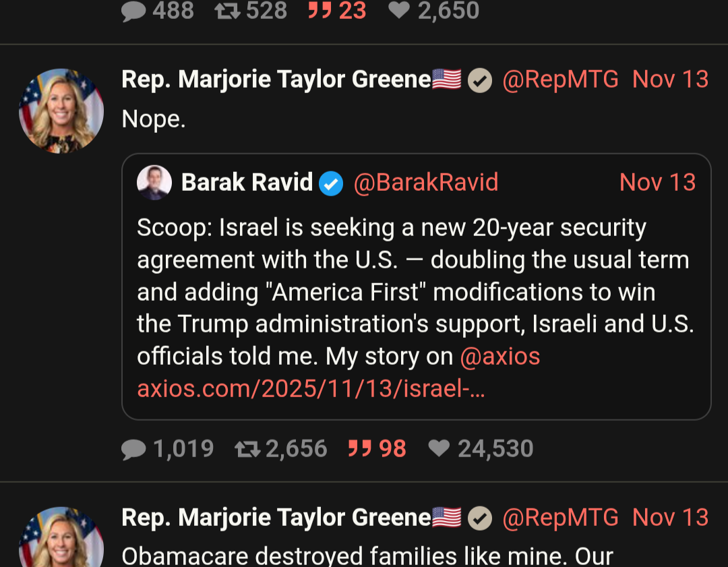Open the axios.com article link
728x567 pixels.
click(311, 388)
